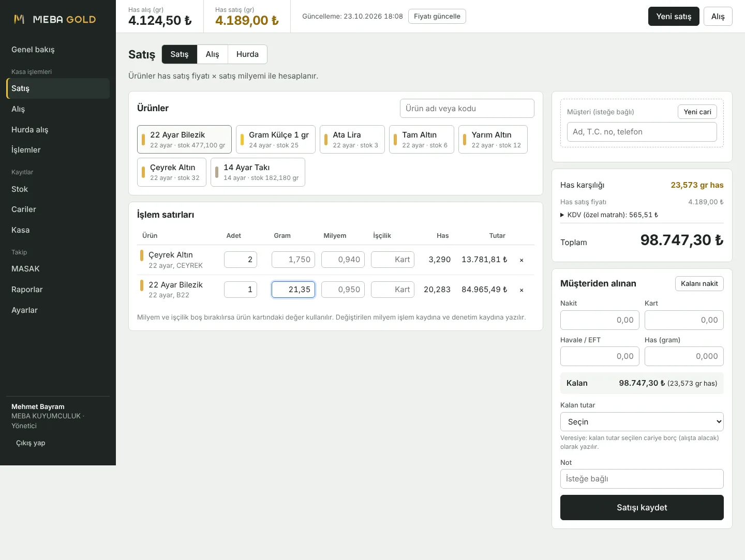The width and height of the screenshot is (745, 560).
Task: Open Ayarlar in sidebar
Action: tap(58, 310)
